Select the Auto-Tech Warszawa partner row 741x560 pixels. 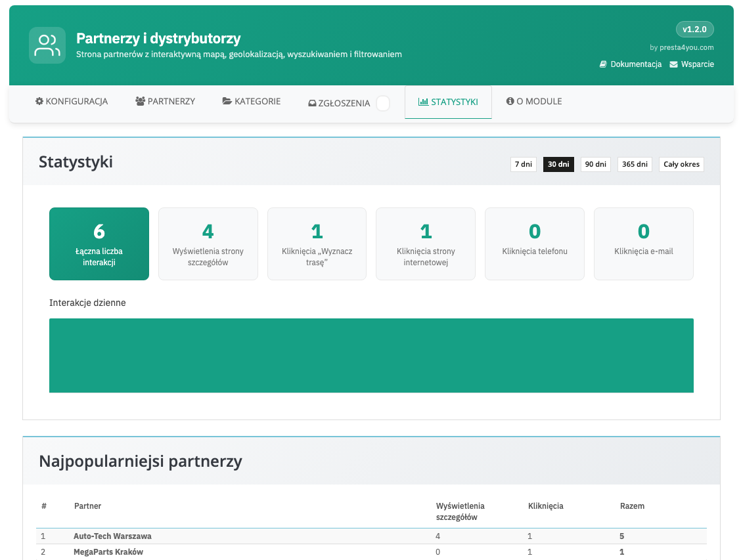(x=371, y=536)
